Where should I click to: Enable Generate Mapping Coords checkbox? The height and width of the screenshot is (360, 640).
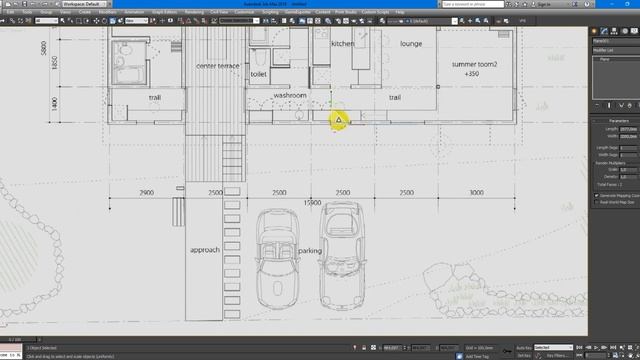pyautogui.click(x=596, y=196)
